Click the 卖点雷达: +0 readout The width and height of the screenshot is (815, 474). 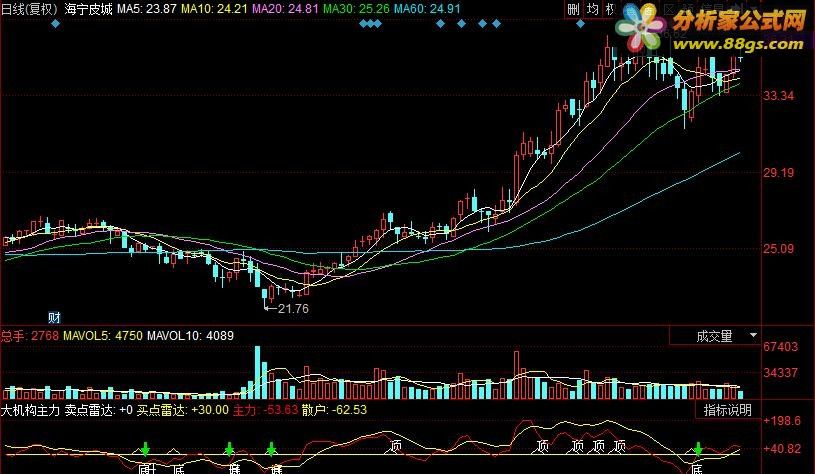click(99, 410)
